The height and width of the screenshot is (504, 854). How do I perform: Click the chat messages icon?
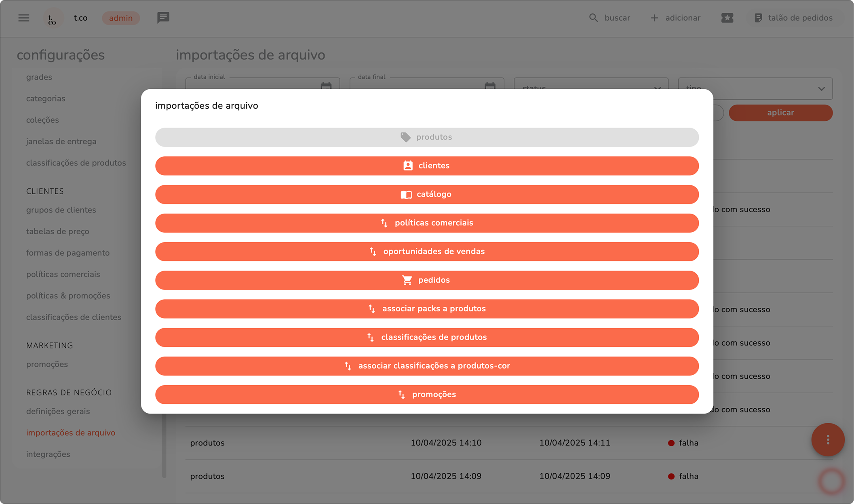pos(163,18)
